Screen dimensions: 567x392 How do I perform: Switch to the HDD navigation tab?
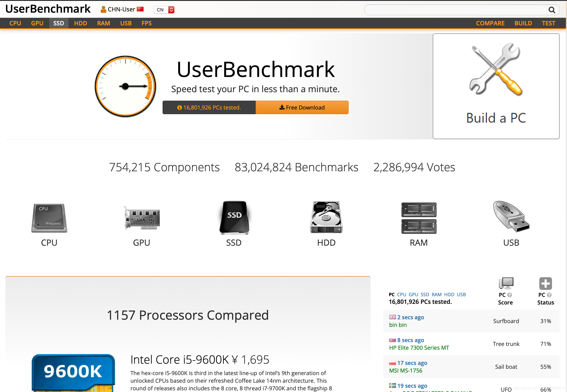tap(81, 23)
